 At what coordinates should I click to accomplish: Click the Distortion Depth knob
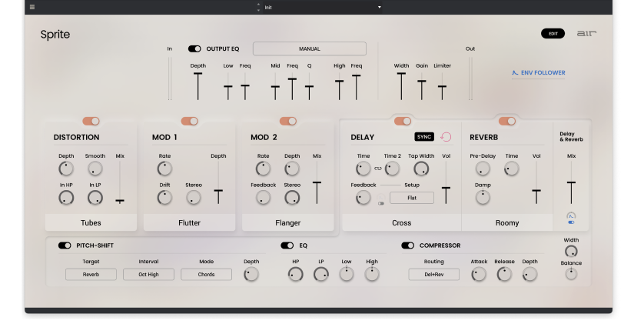tap(66, 169)
